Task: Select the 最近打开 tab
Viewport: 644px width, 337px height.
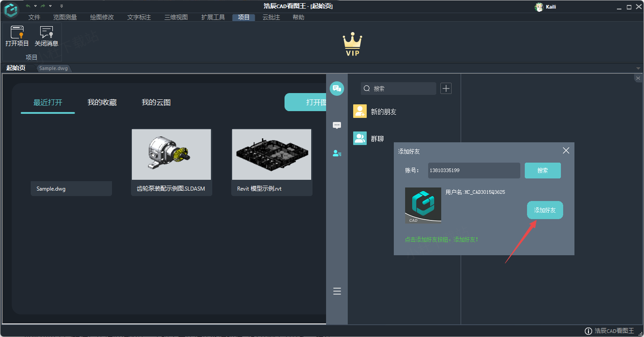Action: pos(48,103)
